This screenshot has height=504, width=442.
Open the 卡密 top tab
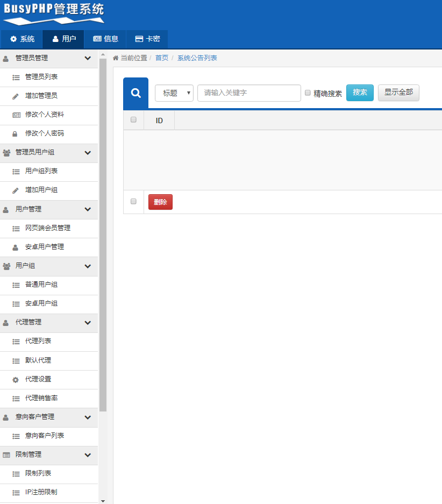[x=147, y=39]
